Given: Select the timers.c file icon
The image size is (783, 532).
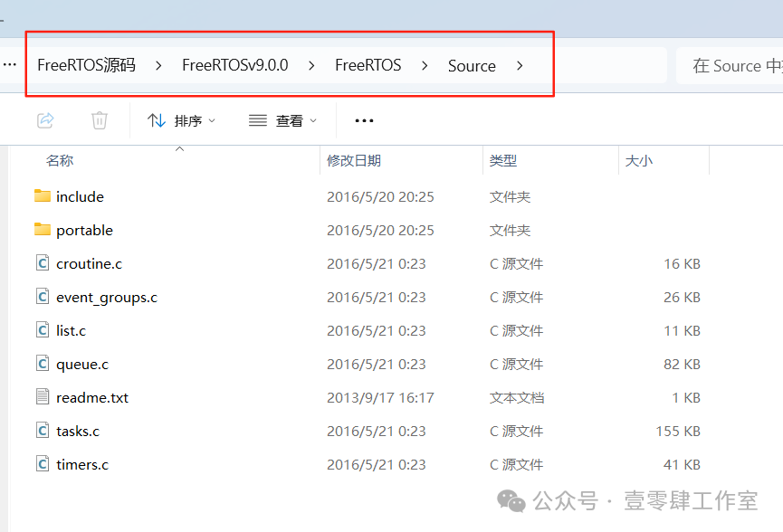Looking at the screenshot, I should pos(43,463).
